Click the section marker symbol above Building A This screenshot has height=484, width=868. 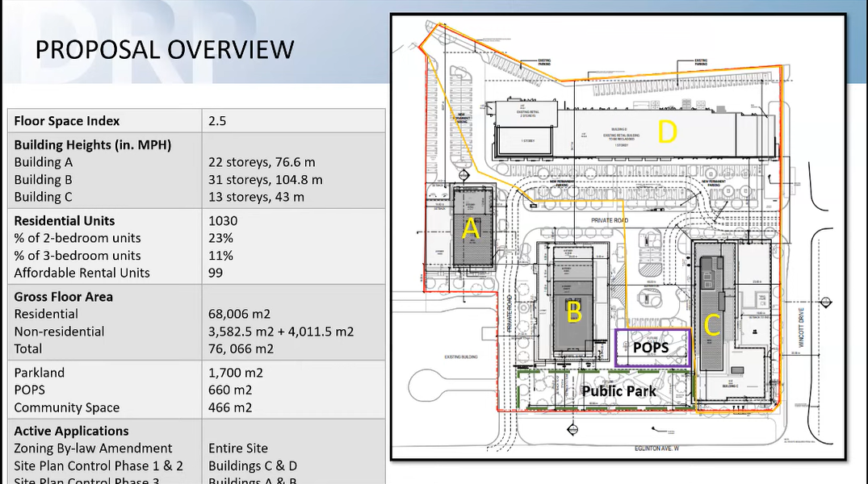pos(464,176)
